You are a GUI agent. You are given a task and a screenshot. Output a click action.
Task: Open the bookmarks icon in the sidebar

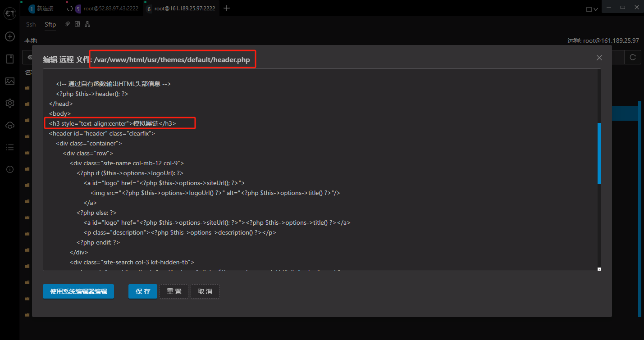[10, 59]
